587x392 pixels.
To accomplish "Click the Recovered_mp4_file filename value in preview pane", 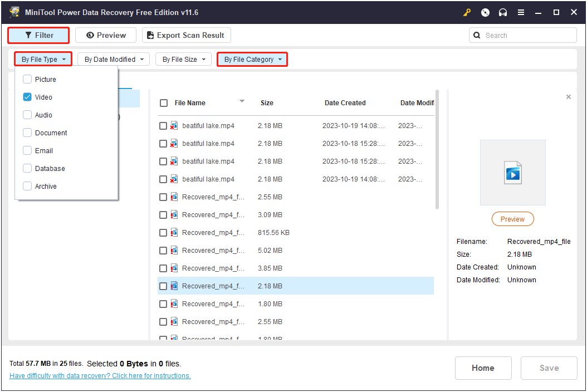I will pos(539,242).
